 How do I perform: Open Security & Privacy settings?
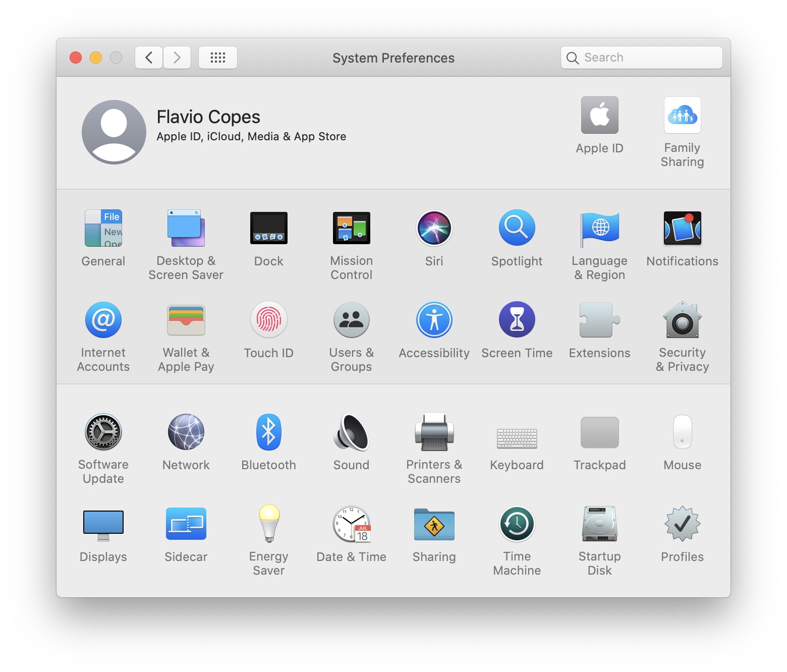tap(682, 320)
